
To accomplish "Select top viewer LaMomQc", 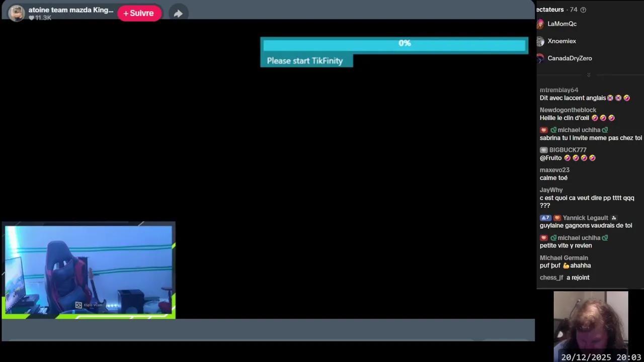I will (562, 24).
